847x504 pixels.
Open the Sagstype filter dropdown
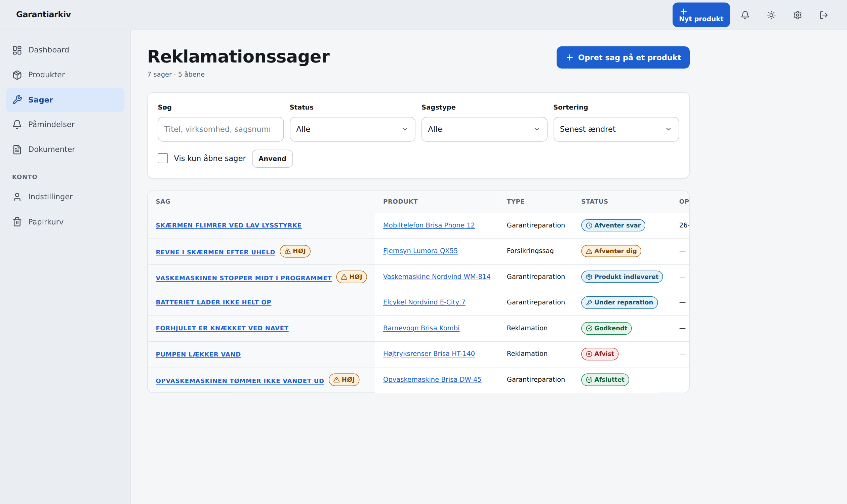coord(484,129)
